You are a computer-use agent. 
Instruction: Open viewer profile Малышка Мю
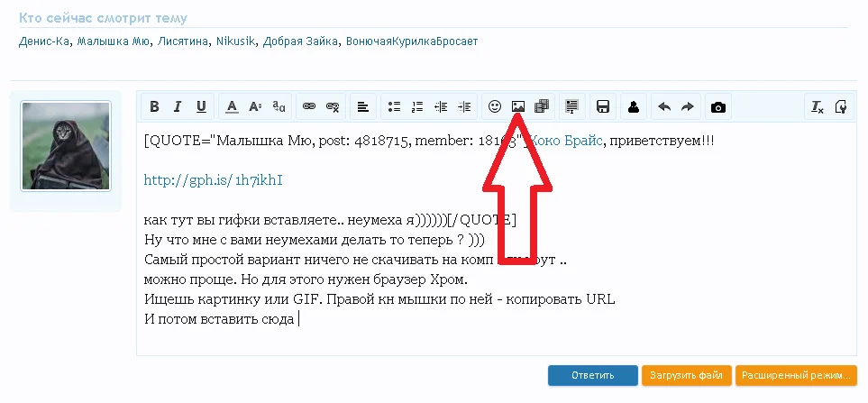click(x=113, y=41)
